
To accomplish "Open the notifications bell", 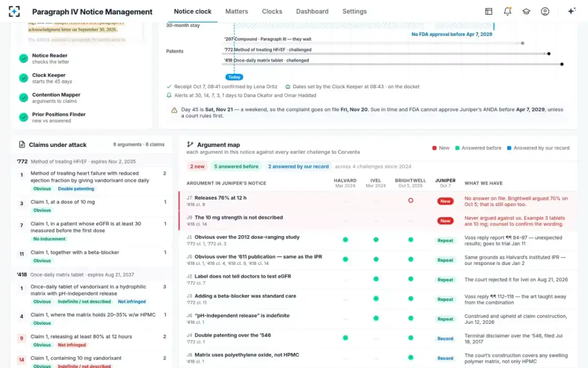I will pos(507,11).
